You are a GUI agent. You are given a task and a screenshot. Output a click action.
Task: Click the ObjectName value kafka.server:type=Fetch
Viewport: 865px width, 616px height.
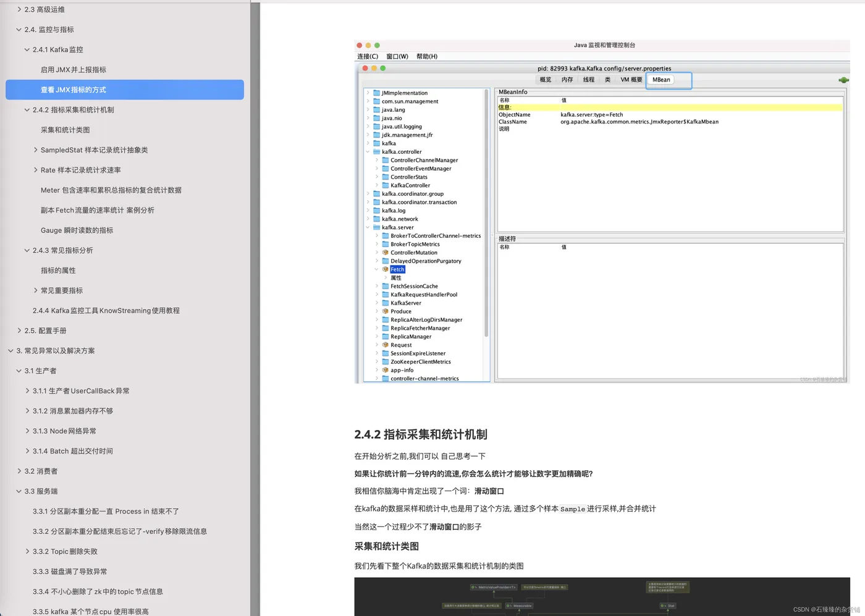point(592,114)
